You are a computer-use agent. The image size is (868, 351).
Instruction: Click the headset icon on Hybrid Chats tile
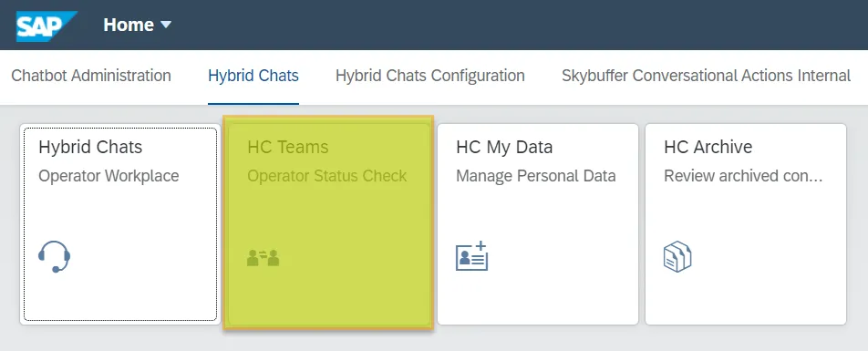click(x=55, y=256)
